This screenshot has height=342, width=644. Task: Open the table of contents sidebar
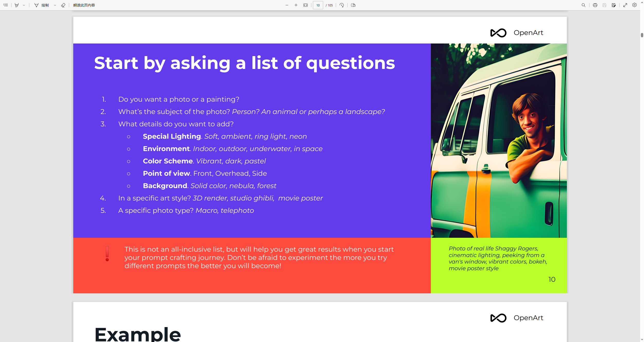(x=6, y=5)
